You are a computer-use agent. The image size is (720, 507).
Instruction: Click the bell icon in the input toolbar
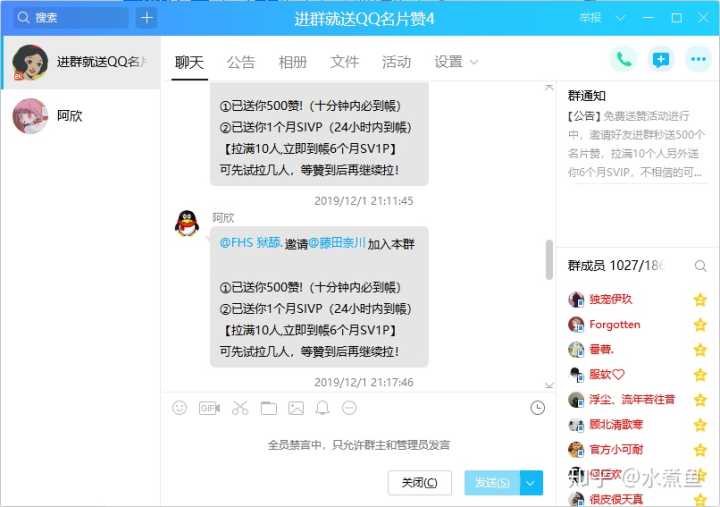322,407
